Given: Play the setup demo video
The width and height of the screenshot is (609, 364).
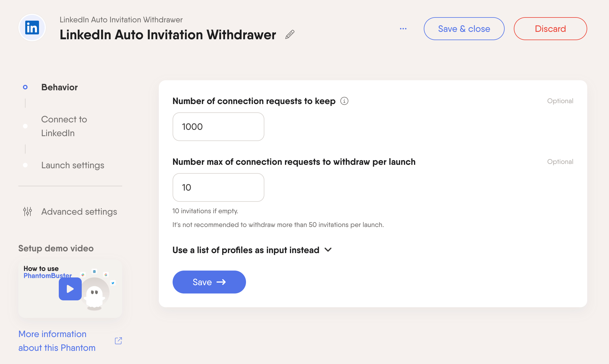Looking at the screenshot, I should 70,289.
